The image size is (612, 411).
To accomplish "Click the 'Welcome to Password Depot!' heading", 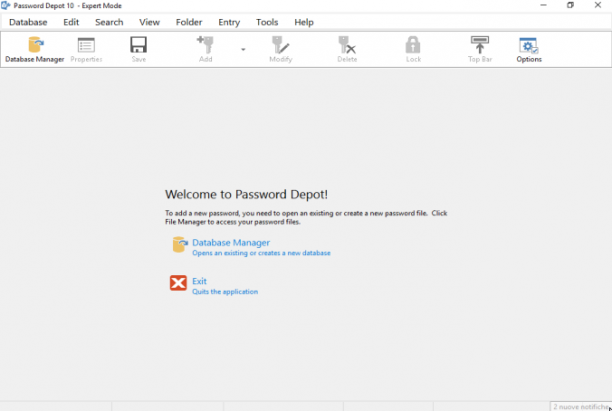I will [246, 194].
